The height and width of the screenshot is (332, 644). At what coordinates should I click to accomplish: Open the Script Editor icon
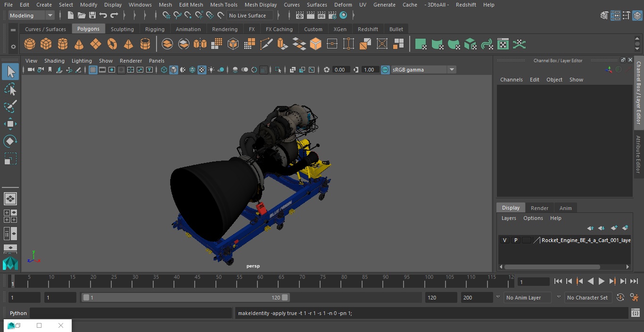635,313
